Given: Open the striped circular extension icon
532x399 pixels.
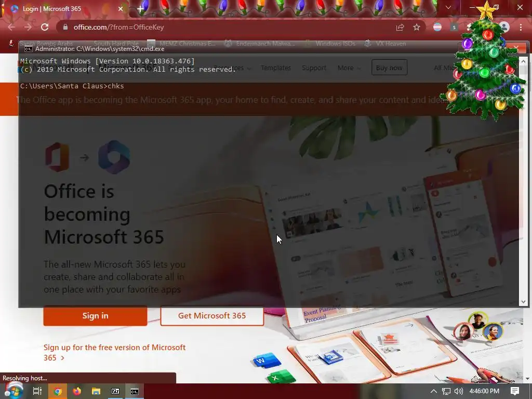Looking at the screenshot, I should click(x=437, y=27).
